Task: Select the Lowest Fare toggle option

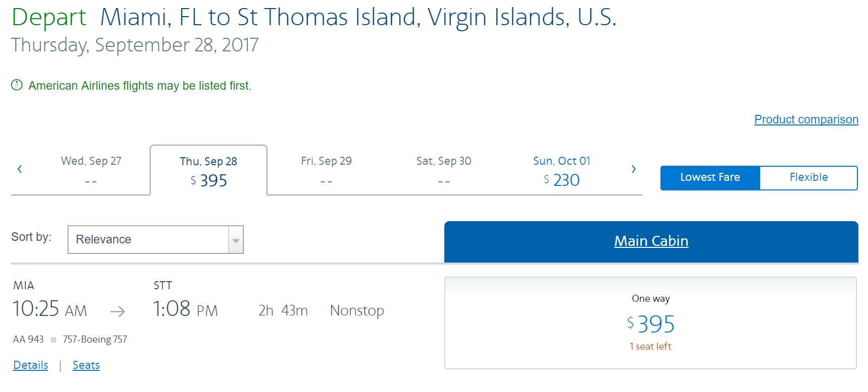Action: point(710,177)
